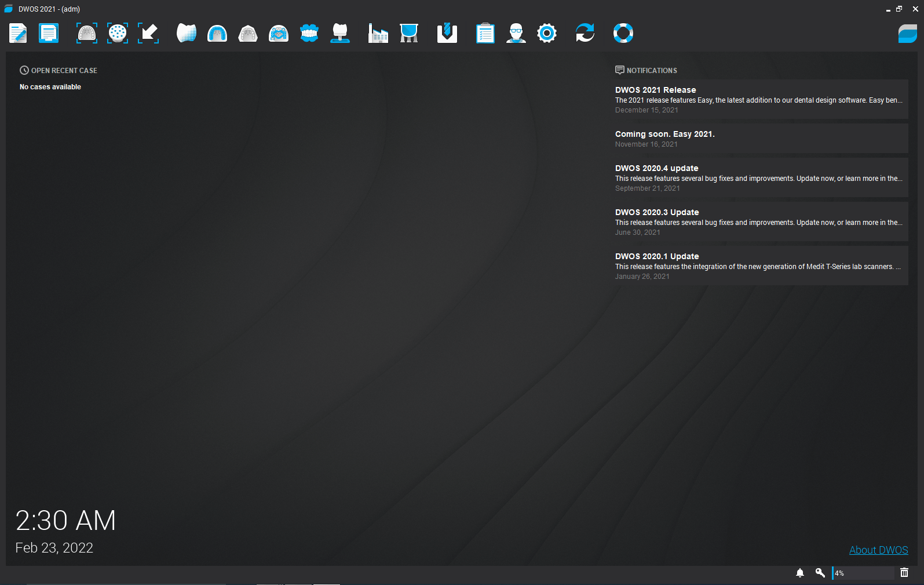This screenshot has height=585, width=924.
Task: Open help via the lifebuoy icon
Action: pyautogui.click(x=623, y=33)
